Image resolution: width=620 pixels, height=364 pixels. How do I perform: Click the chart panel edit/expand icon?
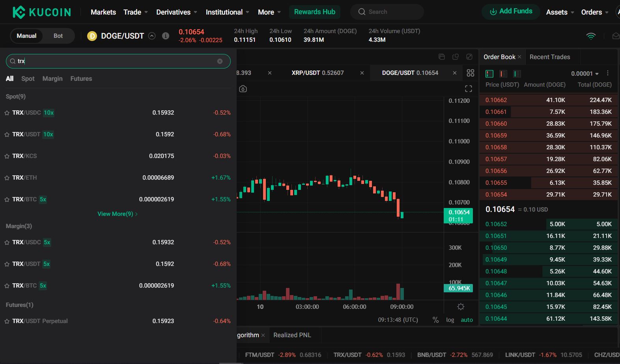pos(469,57)
